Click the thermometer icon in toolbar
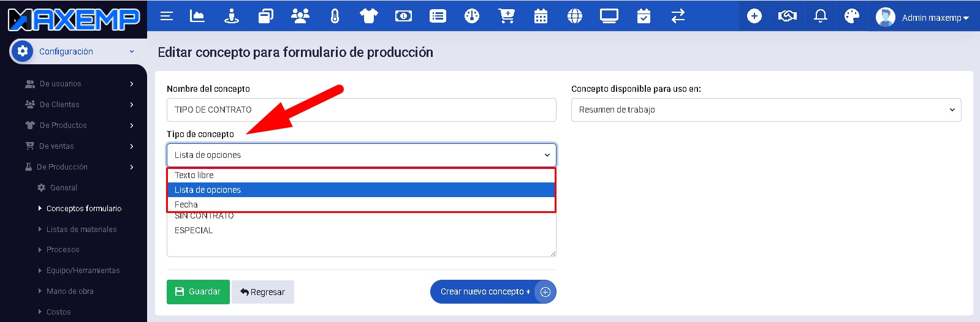Screen dimensions: 980x322 [x=335, y=16]
